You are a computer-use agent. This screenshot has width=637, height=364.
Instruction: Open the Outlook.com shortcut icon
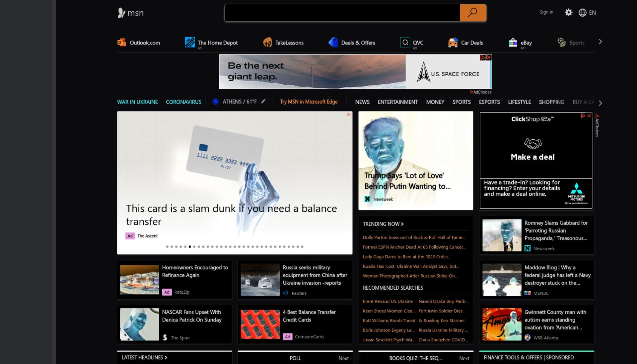pyautogui.click(x=121, y=42)
